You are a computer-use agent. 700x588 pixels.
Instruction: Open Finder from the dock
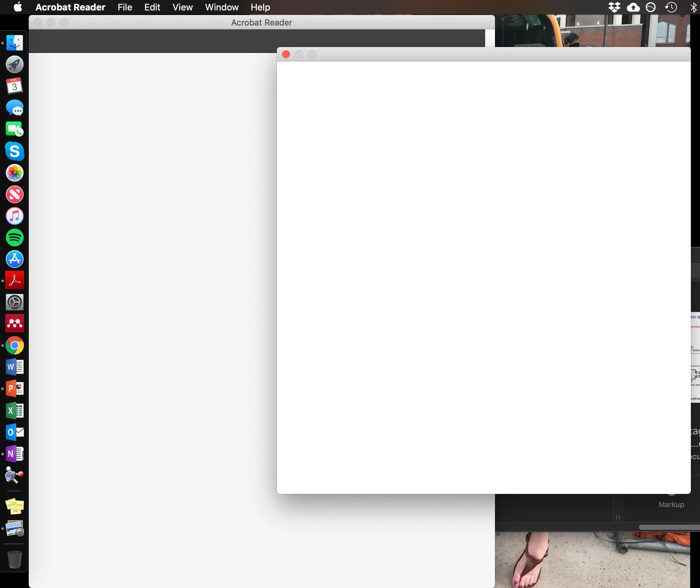pos(15,43)
